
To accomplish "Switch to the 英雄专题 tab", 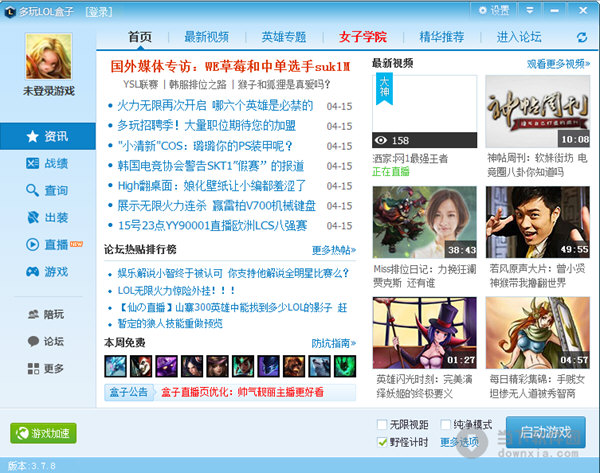I will coord(284,37).
